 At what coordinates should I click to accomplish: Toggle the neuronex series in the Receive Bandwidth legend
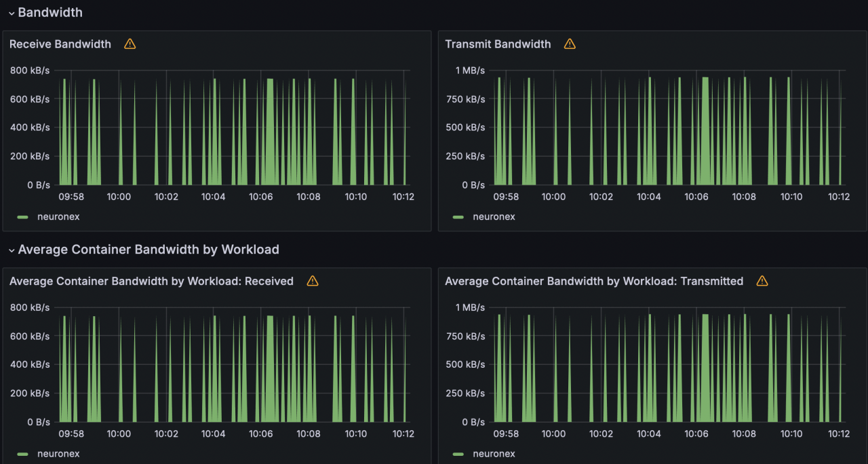click(58, 217)
